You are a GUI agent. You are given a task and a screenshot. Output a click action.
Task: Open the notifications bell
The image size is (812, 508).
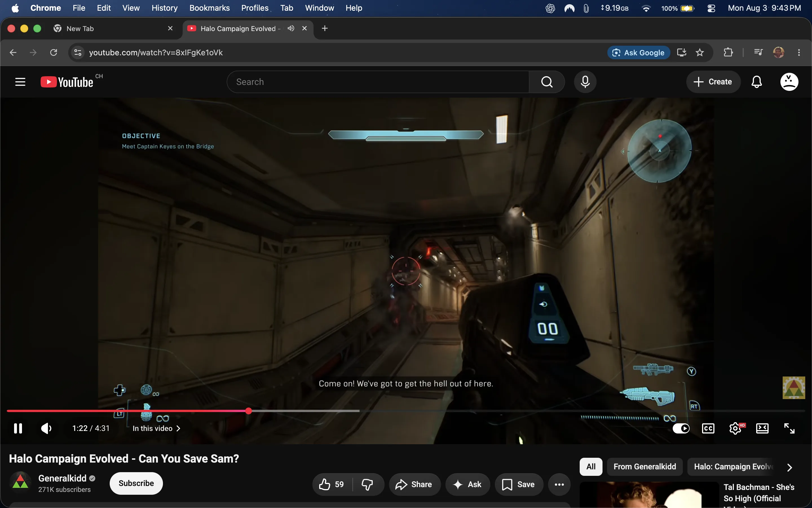(x=757, y=82)
